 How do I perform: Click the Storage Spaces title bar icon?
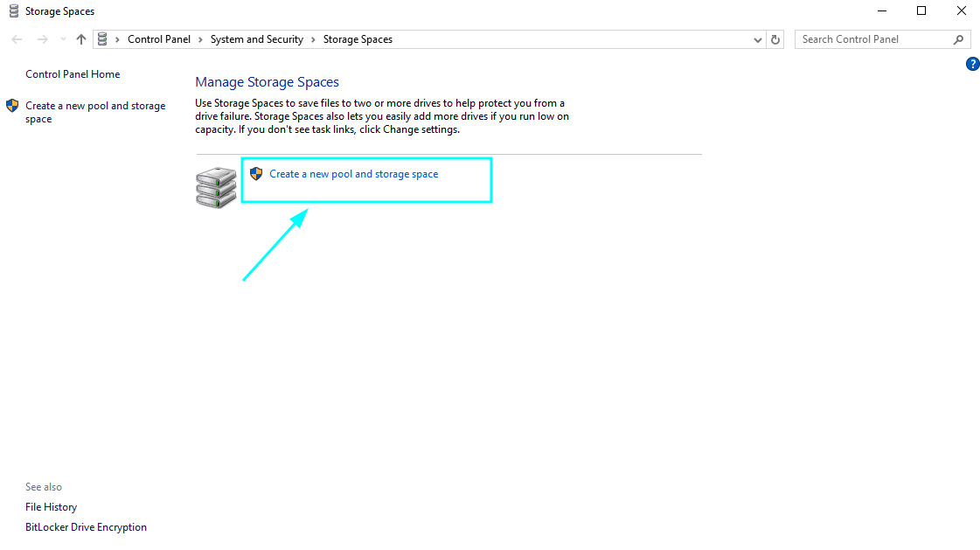coord(13,11)
